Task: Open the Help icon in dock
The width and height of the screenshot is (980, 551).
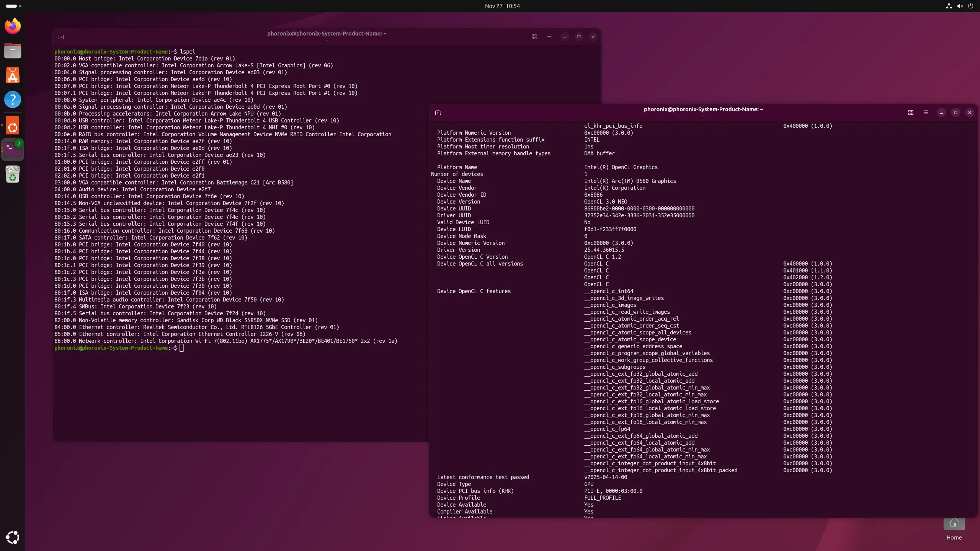Action: click(13, 99)
